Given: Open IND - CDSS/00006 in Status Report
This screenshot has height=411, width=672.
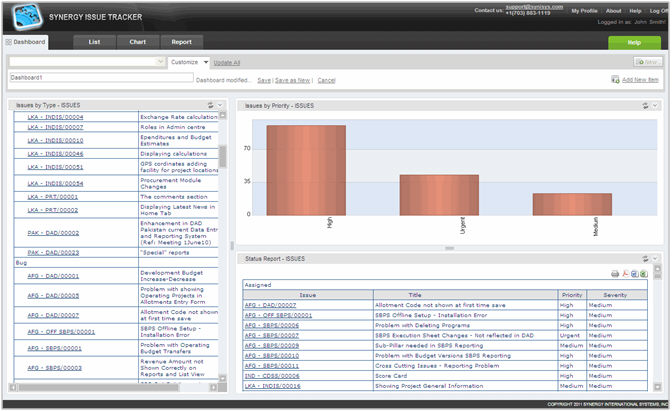Looking at the screenshot, I should click(272, 376).
